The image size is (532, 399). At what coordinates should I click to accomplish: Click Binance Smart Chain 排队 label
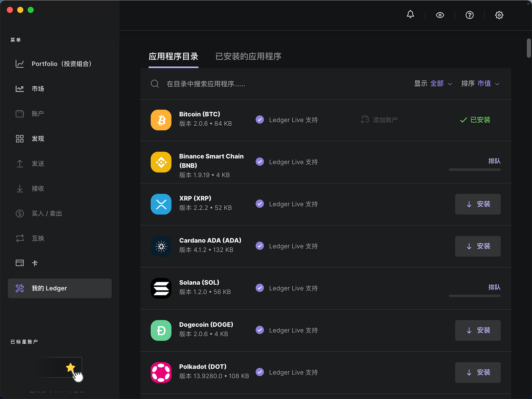[x=494, y=161]
